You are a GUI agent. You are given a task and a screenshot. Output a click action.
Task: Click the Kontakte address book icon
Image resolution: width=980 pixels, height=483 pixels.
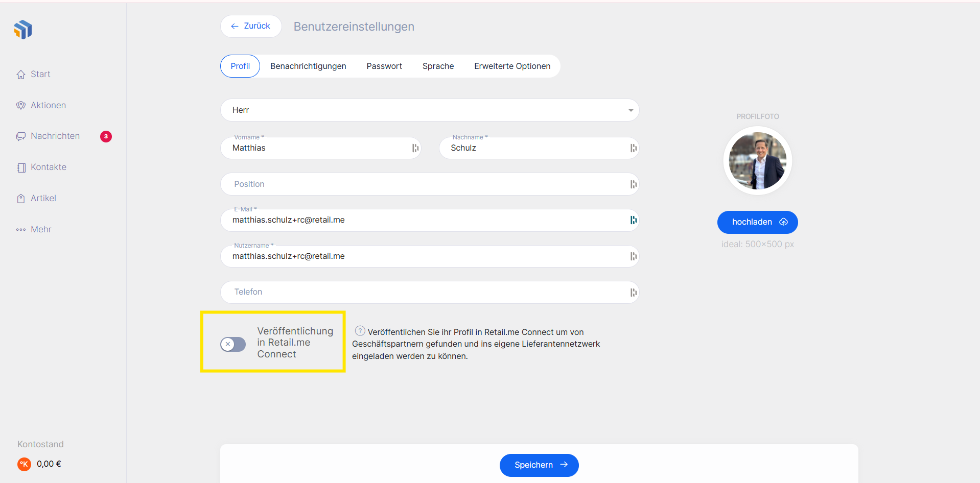pos(21,167)
